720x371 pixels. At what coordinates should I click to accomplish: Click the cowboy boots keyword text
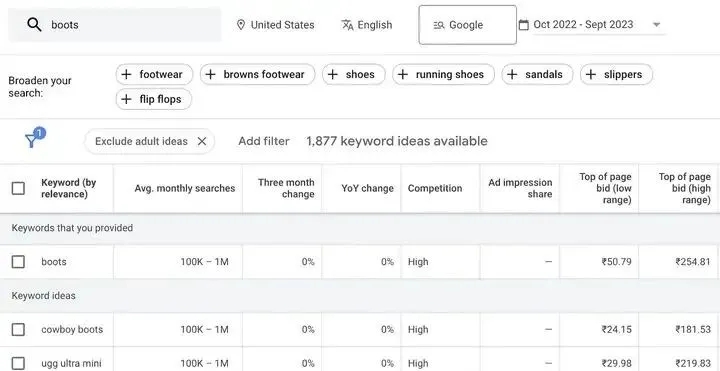[72, 329]
